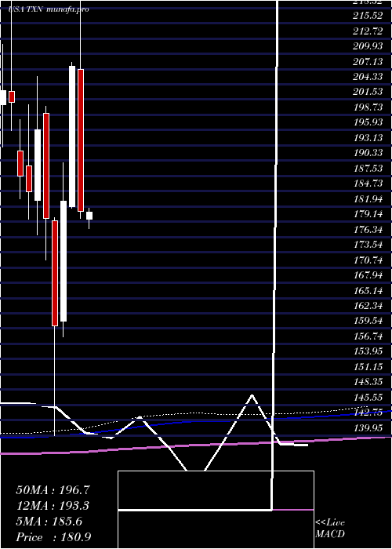
Task: Click the 193.13 price axis label
Action: [x=368, y=137]
